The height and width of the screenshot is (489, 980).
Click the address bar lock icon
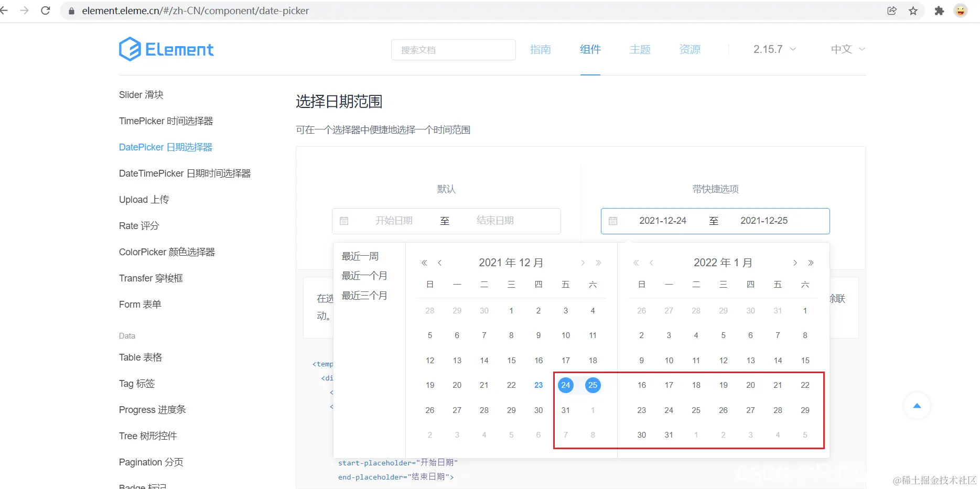72,11
